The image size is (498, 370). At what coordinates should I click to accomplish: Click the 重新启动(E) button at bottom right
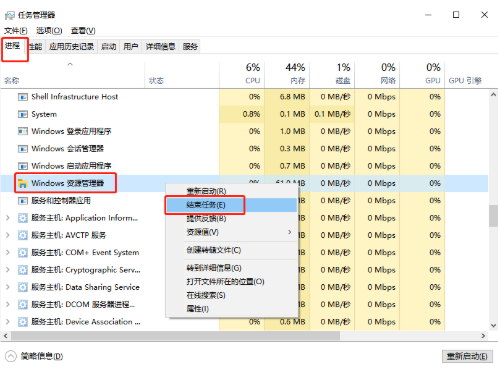click(x=467, y=356)
